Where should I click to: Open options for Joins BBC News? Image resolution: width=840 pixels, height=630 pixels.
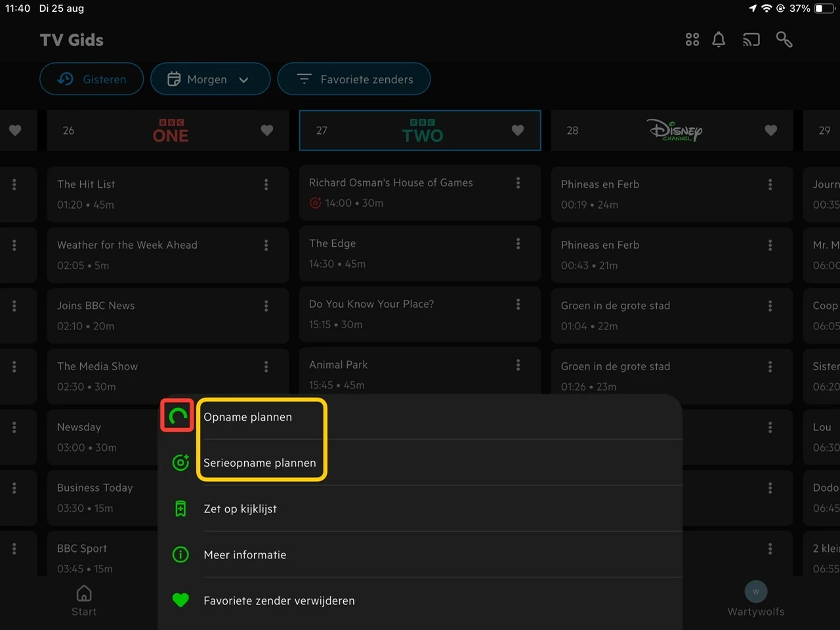point(266,306)
